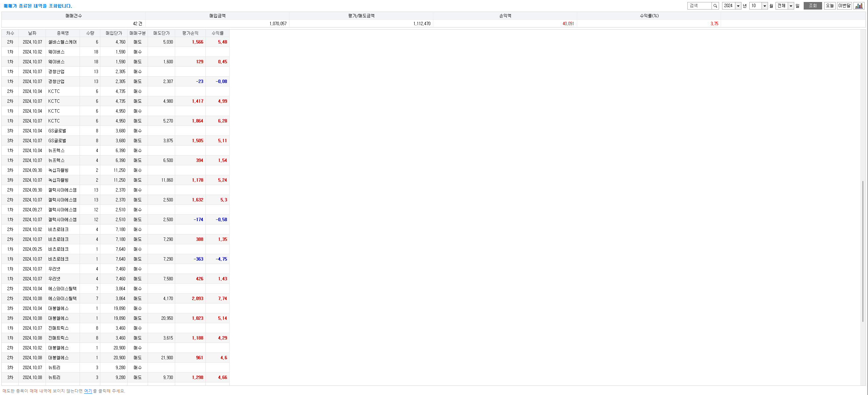Open the bar chart statistics view
This screenshot has height=395, width=868.
pyautogui.click(x=859, y=6)
